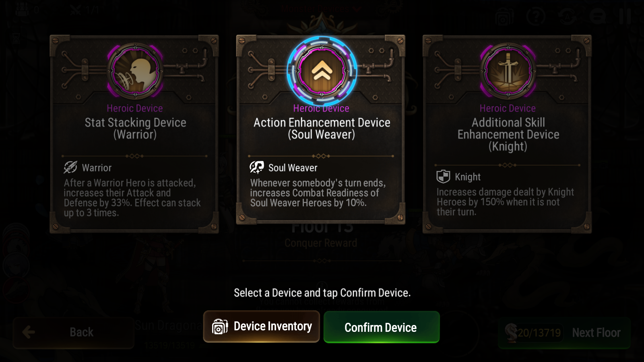Choose the Action Enhancement Device (Soul Weaver) title

coord(322,128)
